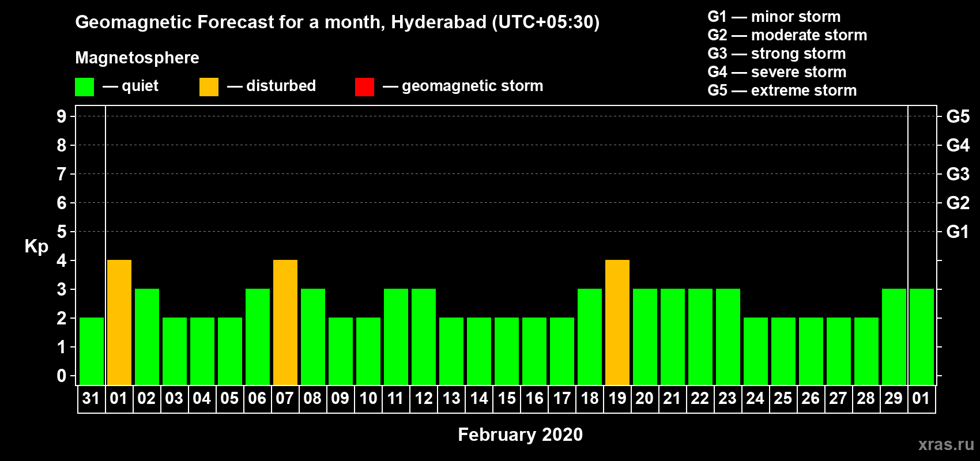Click the '— disturbed' legend label
980x461 pixels.
pyautogui.click(x=272, y=86)
